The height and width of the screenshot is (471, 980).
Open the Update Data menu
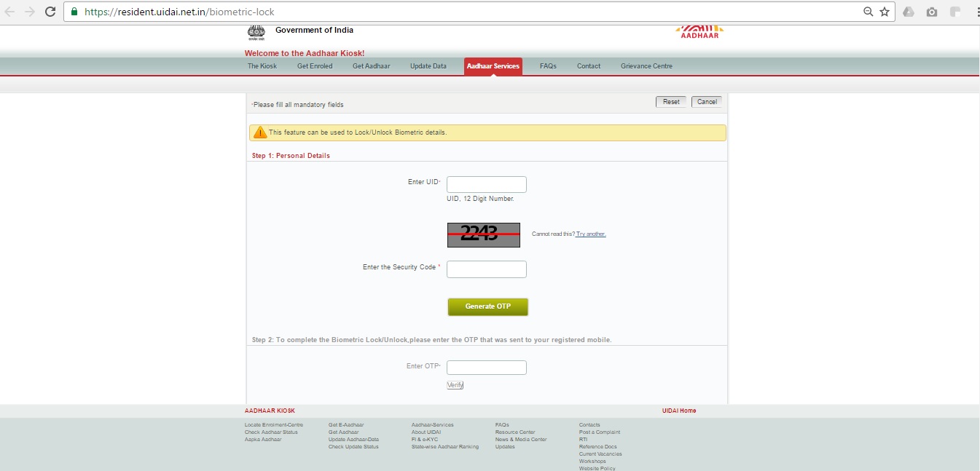coord(428,66)
